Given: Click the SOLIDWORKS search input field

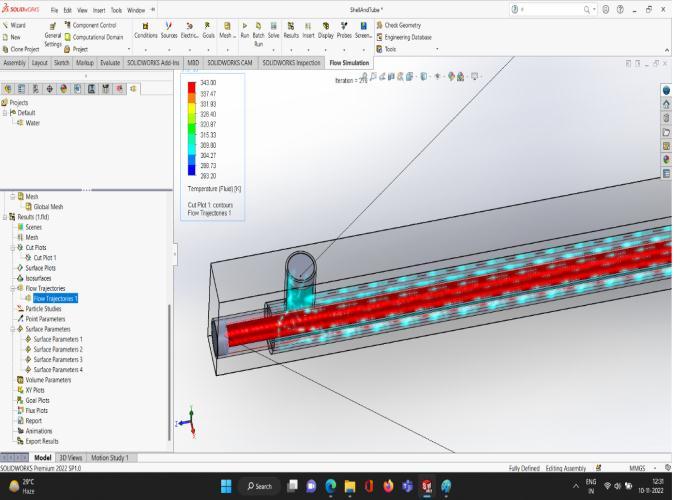Looking at the screenshot, I should point(551,9).
